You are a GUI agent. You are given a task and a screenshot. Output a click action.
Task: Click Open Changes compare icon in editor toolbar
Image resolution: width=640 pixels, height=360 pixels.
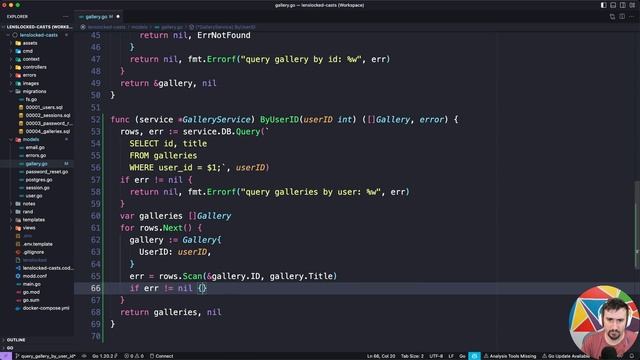click(612, 17)
